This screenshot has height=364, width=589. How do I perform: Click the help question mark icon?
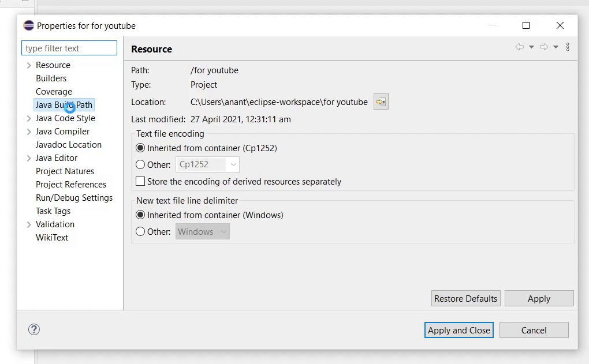[x=34, y=329]
